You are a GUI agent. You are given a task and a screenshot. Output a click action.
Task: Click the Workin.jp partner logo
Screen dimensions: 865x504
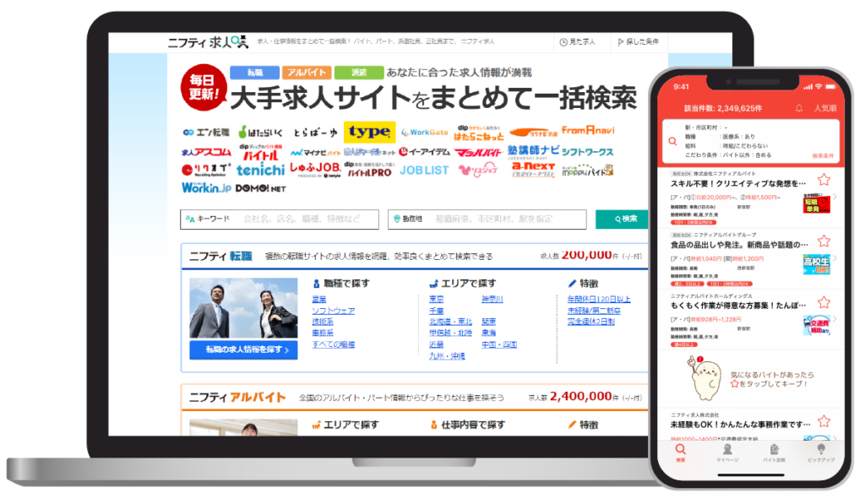206,188
